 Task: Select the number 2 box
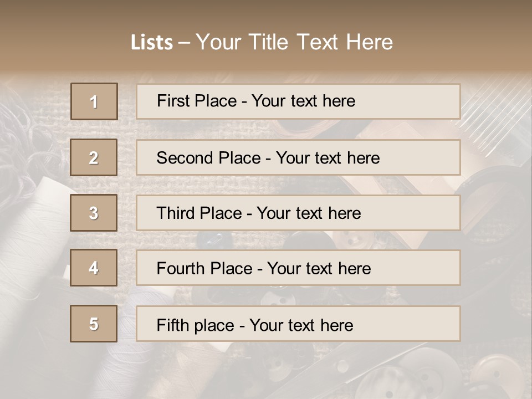[x=94, y=157]
